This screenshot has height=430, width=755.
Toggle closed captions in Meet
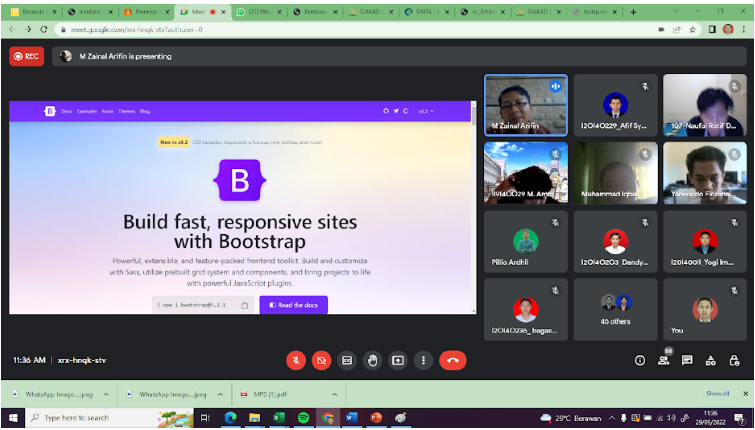pos(348,360)
